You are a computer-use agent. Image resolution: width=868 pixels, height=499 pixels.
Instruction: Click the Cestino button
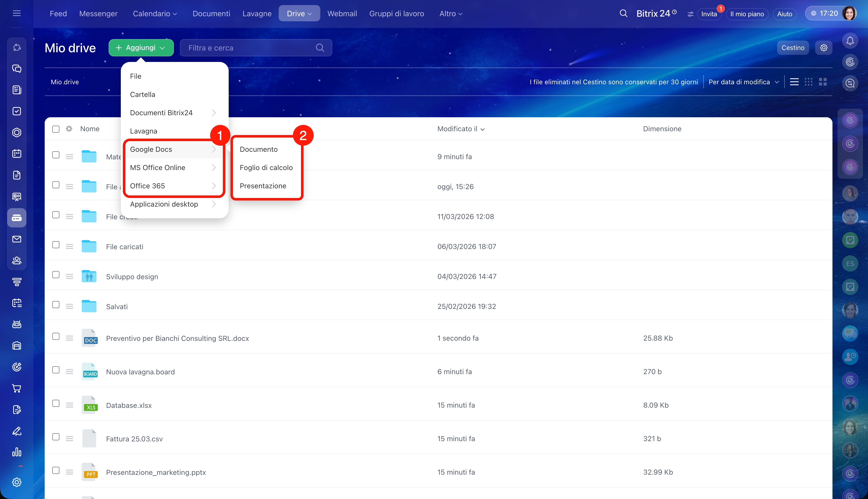click(x=793, y=48)
